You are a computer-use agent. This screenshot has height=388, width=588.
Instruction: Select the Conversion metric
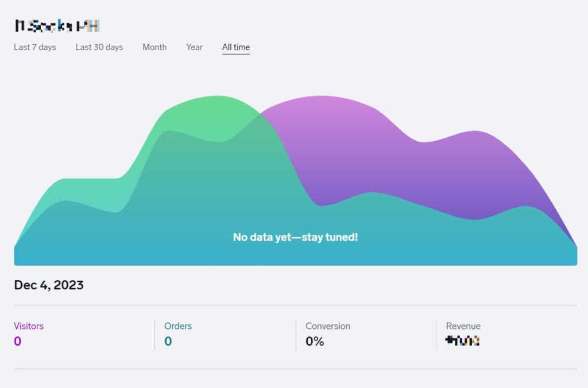pos(328,326)
